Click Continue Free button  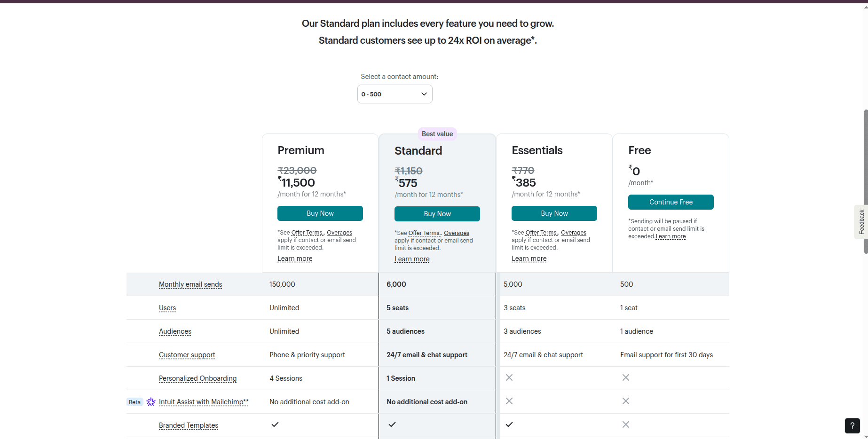pos(671,202)
